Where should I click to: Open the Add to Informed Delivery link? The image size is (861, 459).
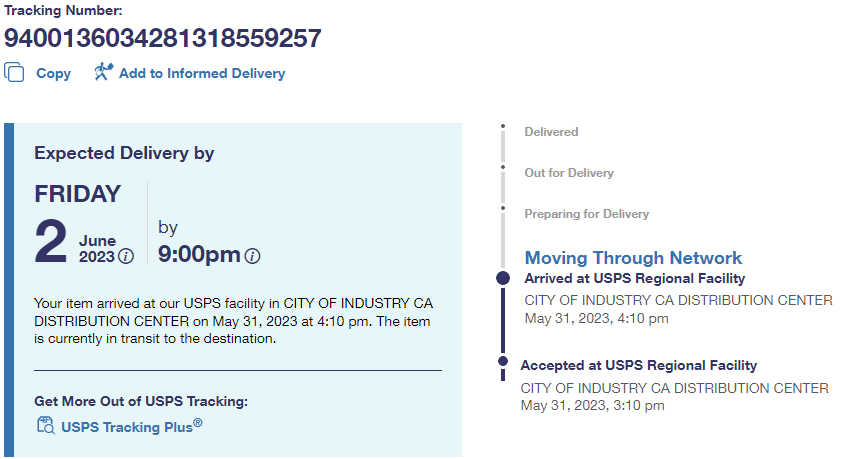click(201, 73)
